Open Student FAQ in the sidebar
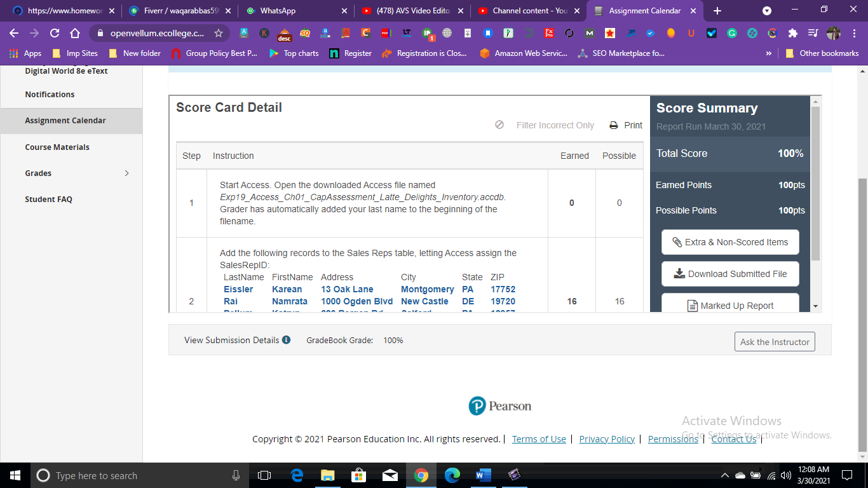The height and width of the screenshot is (488, 868). (48, 199)
